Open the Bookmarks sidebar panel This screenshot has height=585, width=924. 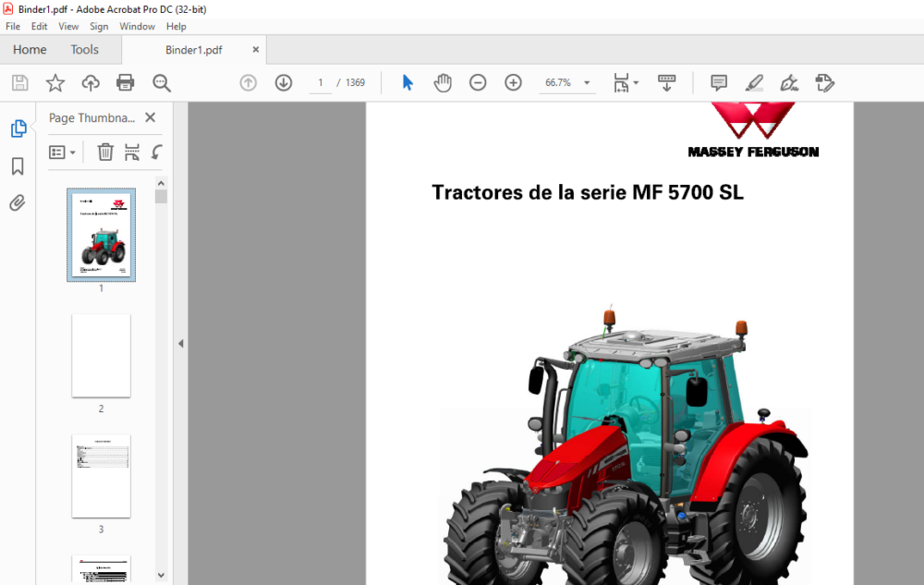18,166
